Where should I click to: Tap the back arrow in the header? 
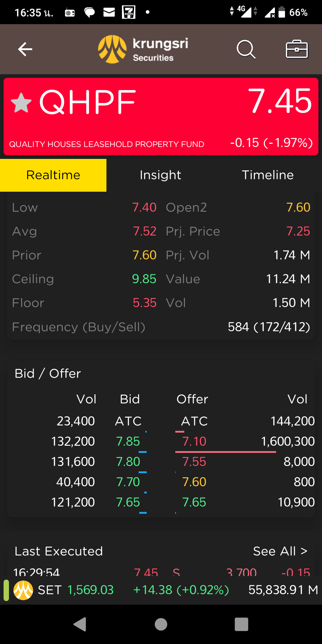25,49
